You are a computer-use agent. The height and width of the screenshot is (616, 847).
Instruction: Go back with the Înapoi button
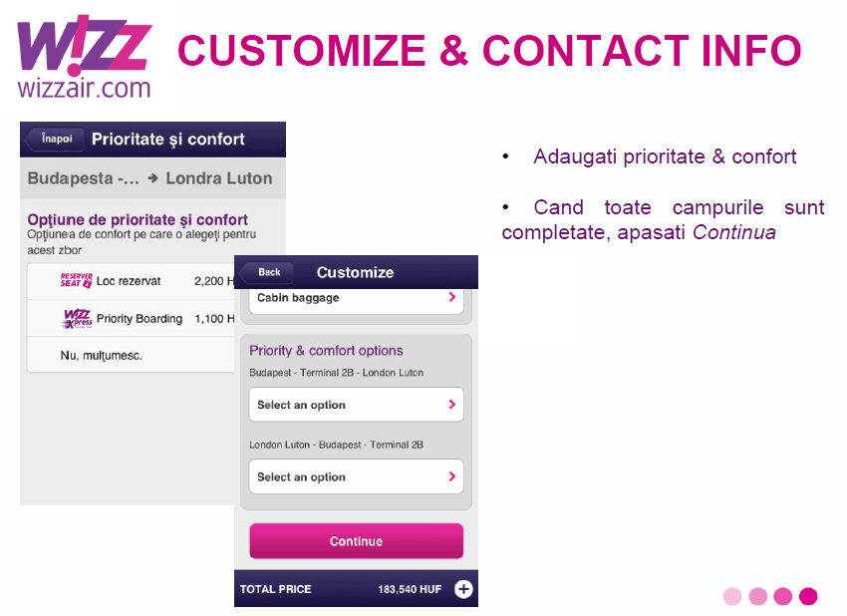pyautogui.click(x=54, y=140)
